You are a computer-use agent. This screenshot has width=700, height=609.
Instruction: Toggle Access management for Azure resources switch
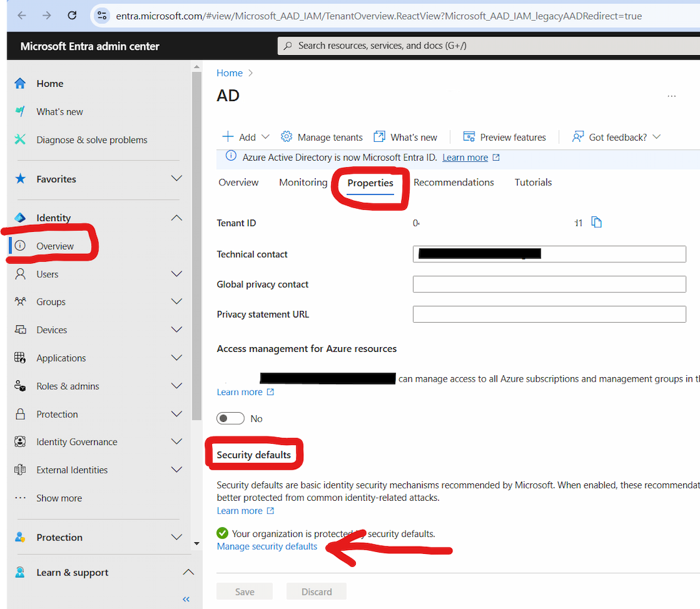coord(230,419)
